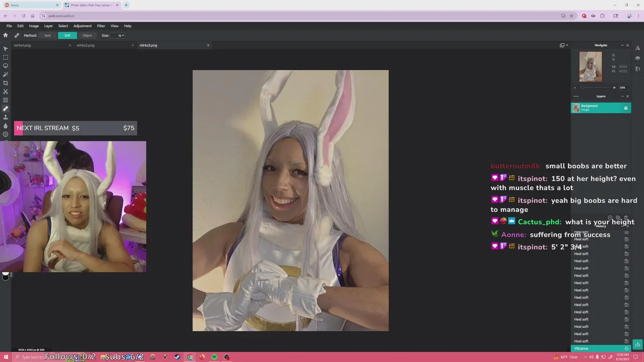Delete the layer with the trash icon

[x=626, y=218]
